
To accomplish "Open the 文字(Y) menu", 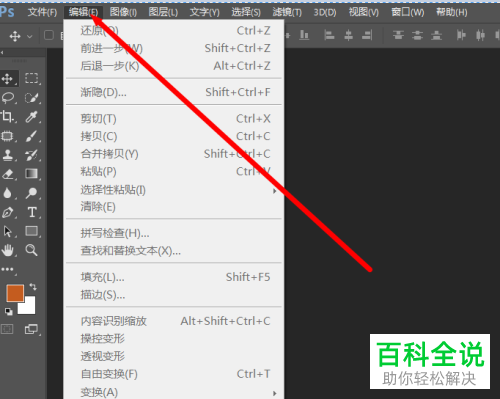I will tap(205, 12).
